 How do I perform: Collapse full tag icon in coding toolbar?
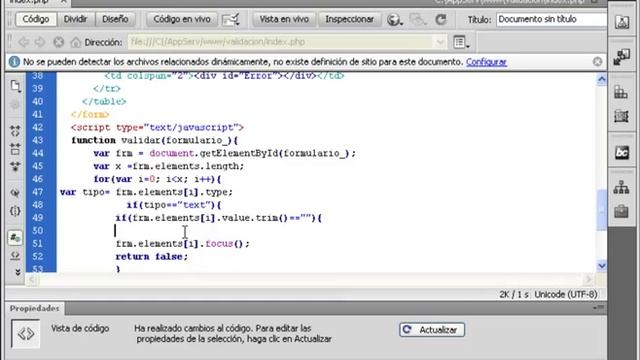[x=15, y=131]
